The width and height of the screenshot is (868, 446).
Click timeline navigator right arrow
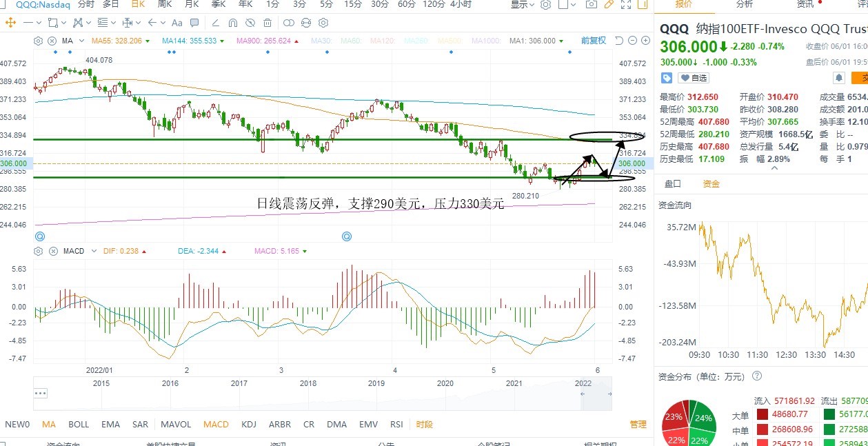[x=609, y=394]
